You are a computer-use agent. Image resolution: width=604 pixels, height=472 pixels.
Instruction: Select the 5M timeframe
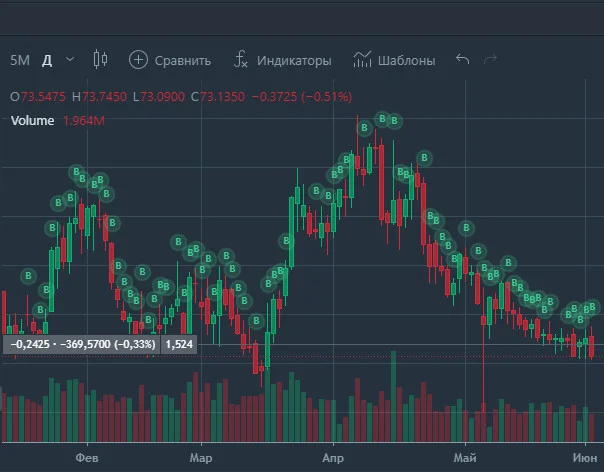20,60
